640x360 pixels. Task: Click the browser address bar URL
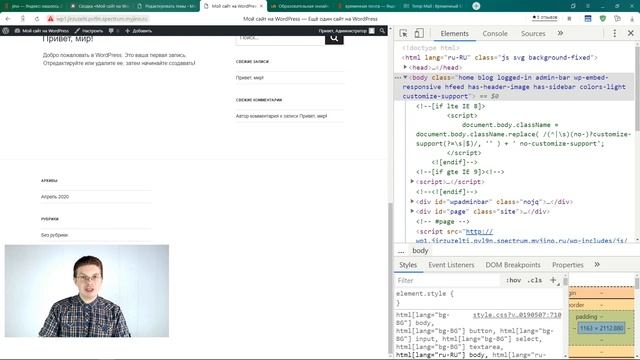(102, 19)
